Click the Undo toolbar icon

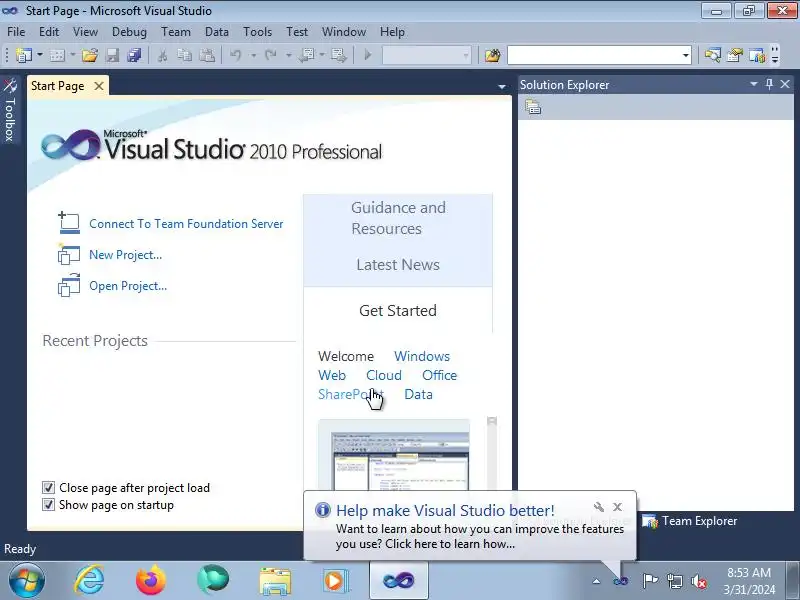click(x=235, y=55)
